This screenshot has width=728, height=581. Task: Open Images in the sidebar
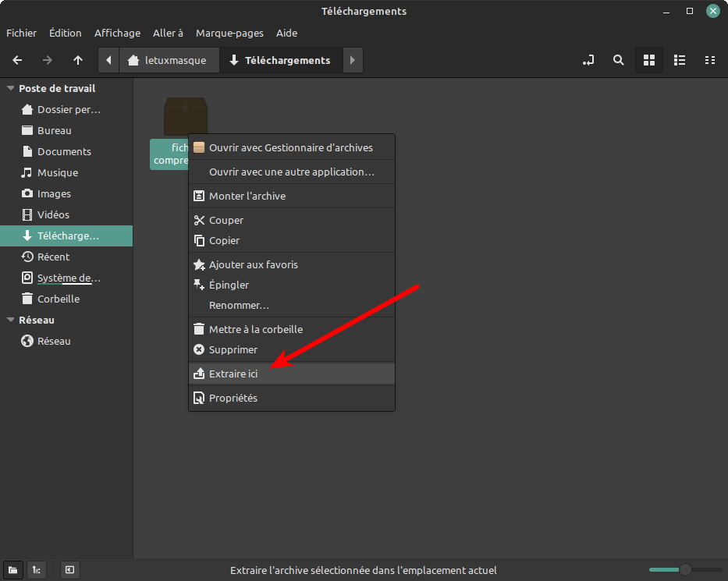click(66, 193)
